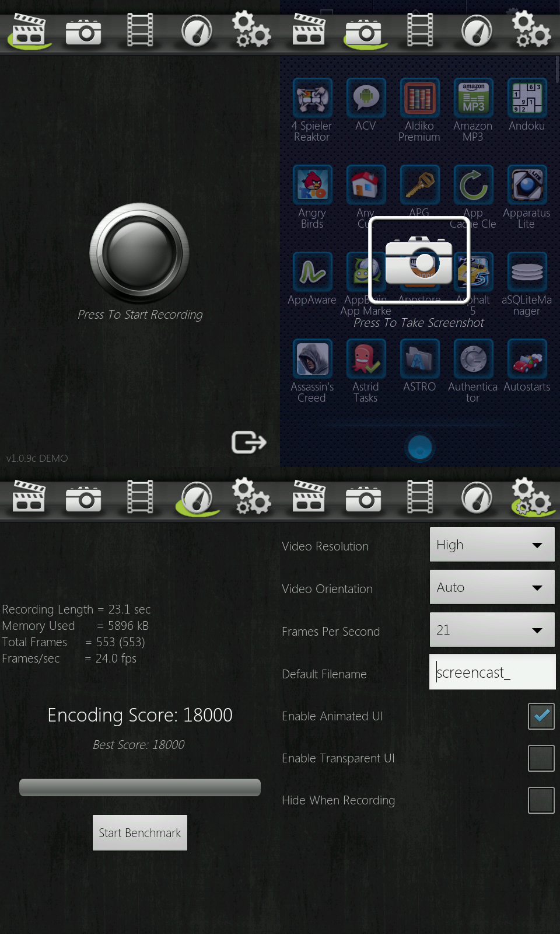The image size is (560, 934).
Task: Select the Andoku puzzle app icon
Action: (x=527, y=98)
